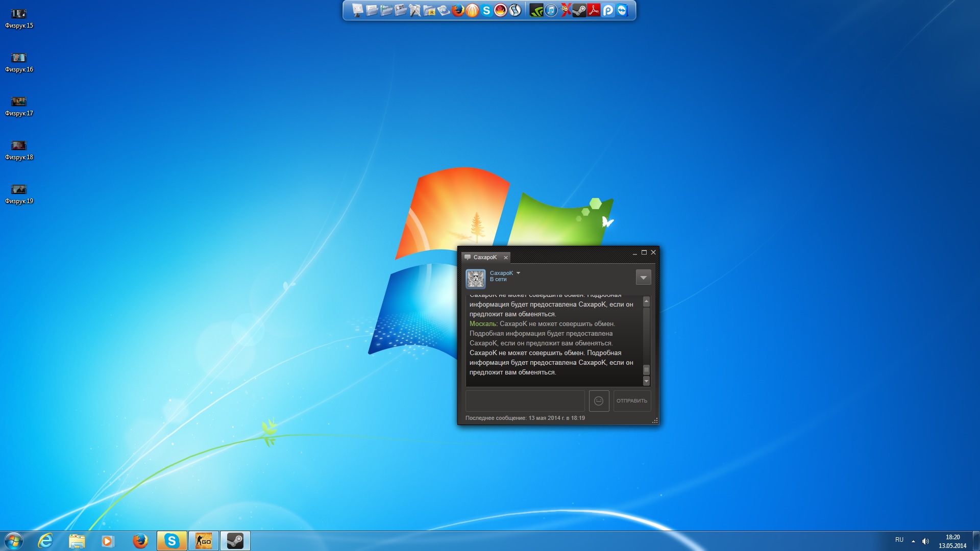The image size is (980, 551).
Task: Launch the red X video converter in dock
Action: point(565,10)
